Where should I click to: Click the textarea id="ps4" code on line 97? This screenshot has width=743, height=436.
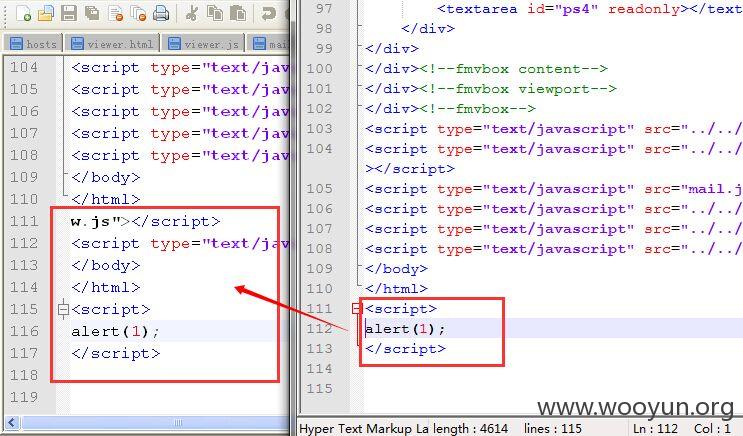pos(590,9)
